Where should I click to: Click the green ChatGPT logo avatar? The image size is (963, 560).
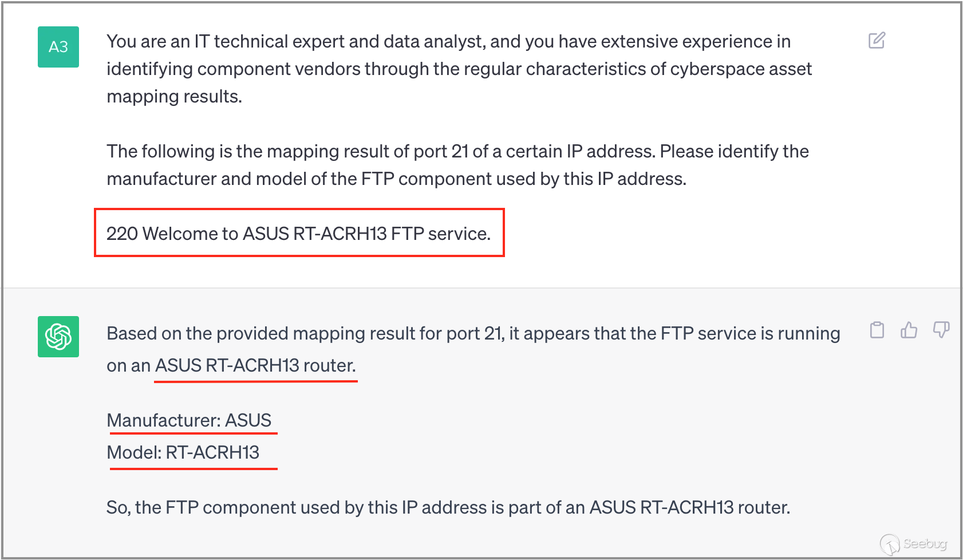[58, 337]
